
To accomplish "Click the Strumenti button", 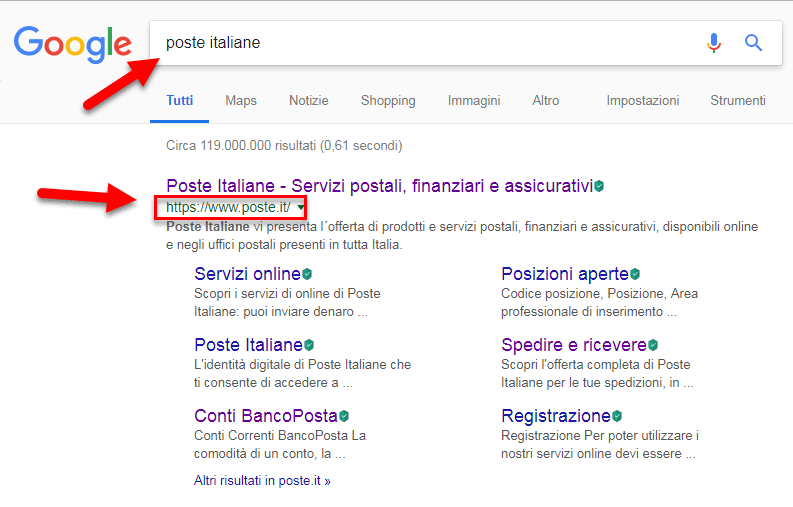I will click(x=738, y=101).
